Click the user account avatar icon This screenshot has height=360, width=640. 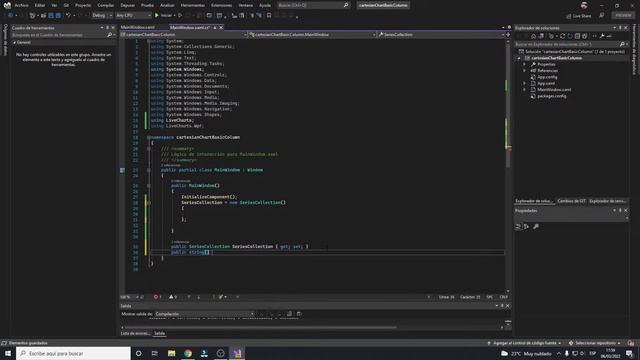point(584,5)
